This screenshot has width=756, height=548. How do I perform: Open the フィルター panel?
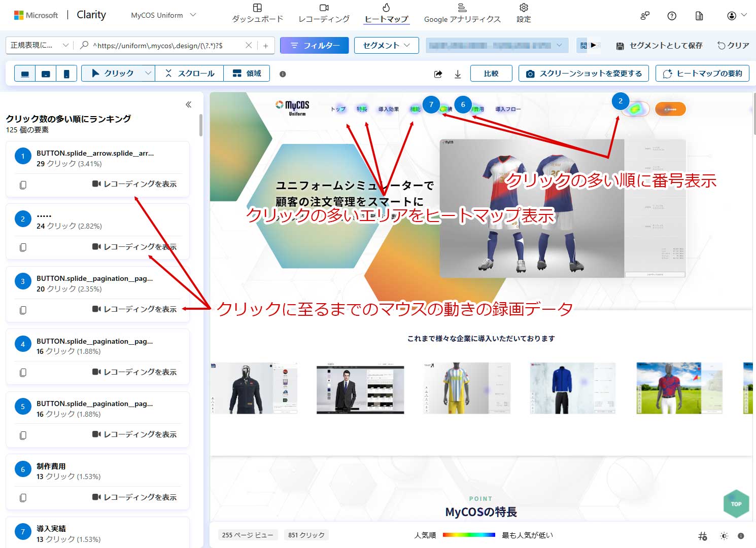(x=314, y=45)
